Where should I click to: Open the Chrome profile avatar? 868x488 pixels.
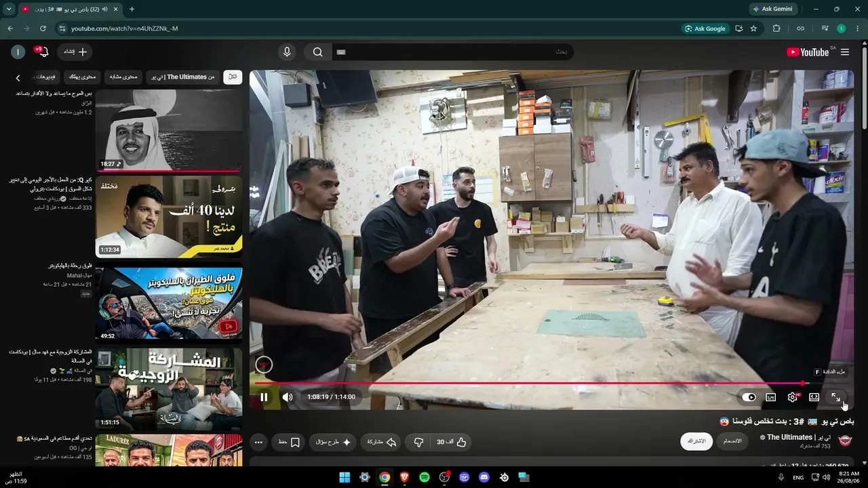(x=841, y=28)
